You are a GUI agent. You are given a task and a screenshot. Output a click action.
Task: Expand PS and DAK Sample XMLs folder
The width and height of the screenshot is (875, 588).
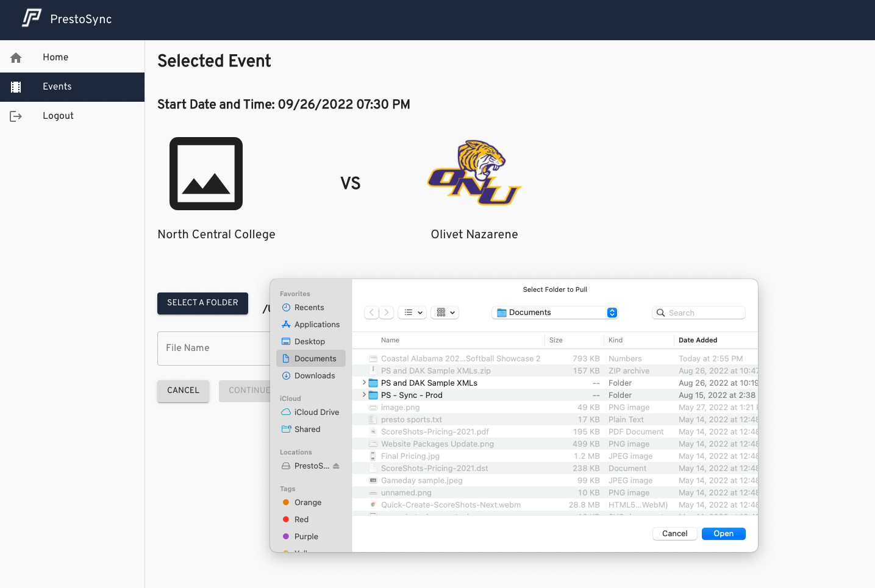tap(364, 383)
